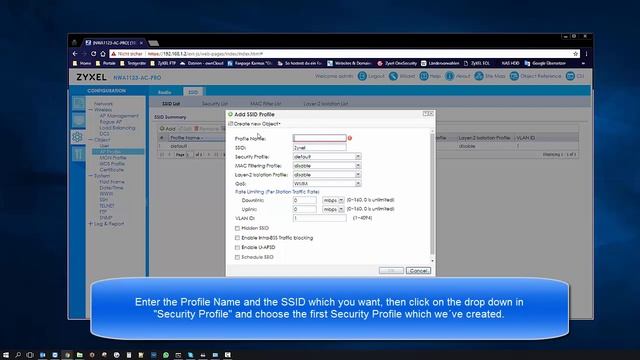Open taskbar search magnifier
Screen dimensions: 640x360
[x=18, y=355]
